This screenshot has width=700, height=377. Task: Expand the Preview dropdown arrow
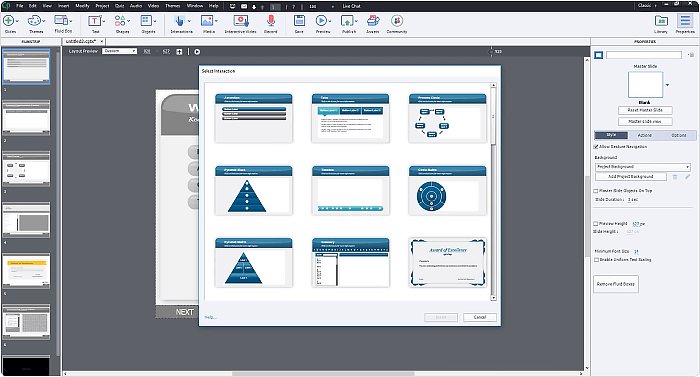(x=330, y=21)
